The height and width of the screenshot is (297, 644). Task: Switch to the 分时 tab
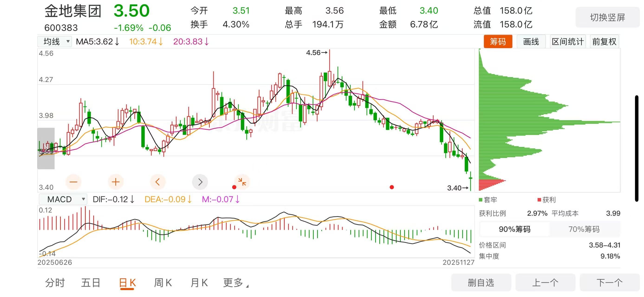pyautogui.click(x=55, y=283)
